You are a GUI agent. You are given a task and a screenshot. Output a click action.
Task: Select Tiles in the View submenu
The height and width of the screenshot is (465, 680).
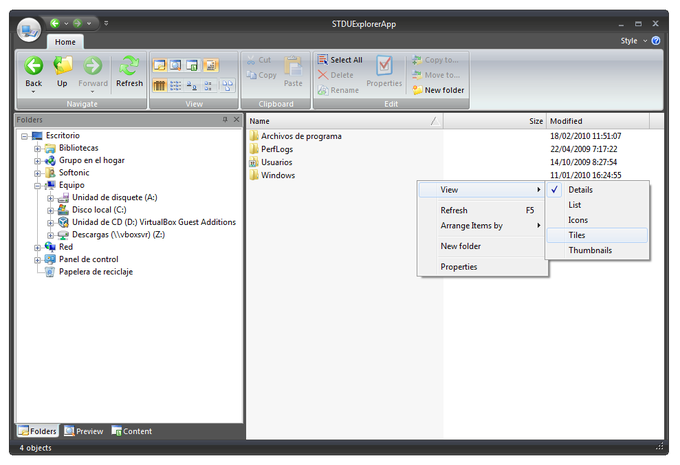coord(597,235)
